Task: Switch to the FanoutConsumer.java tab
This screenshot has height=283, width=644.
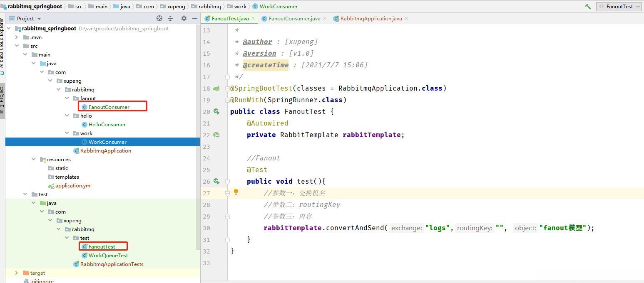Action: [294, 19]
